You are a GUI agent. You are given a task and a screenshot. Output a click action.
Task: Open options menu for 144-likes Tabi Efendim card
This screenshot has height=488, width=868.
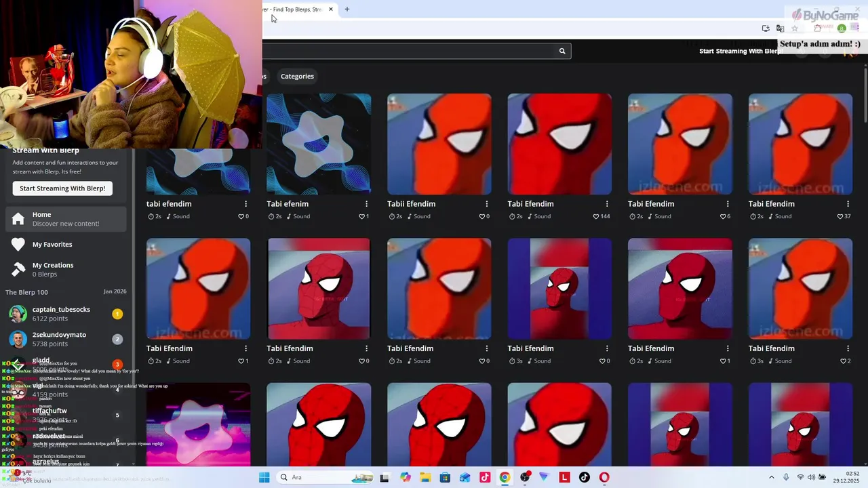coord(607,204)
